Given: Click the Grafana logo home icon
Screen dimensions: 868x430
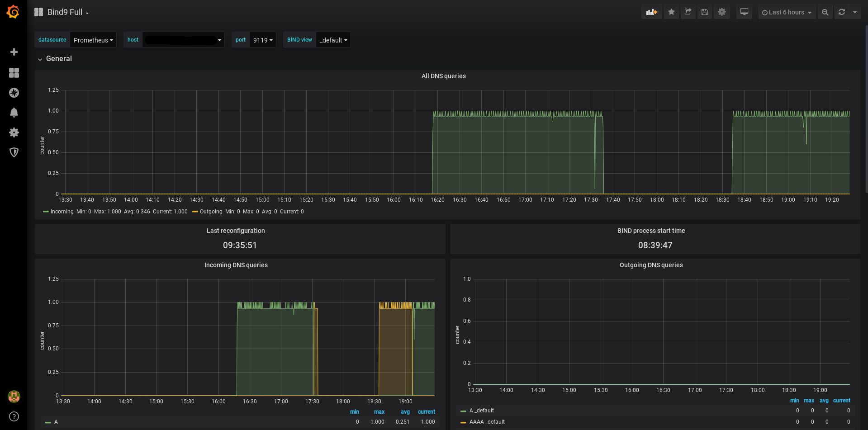Looking at the screenshot, I should [13, 12].
